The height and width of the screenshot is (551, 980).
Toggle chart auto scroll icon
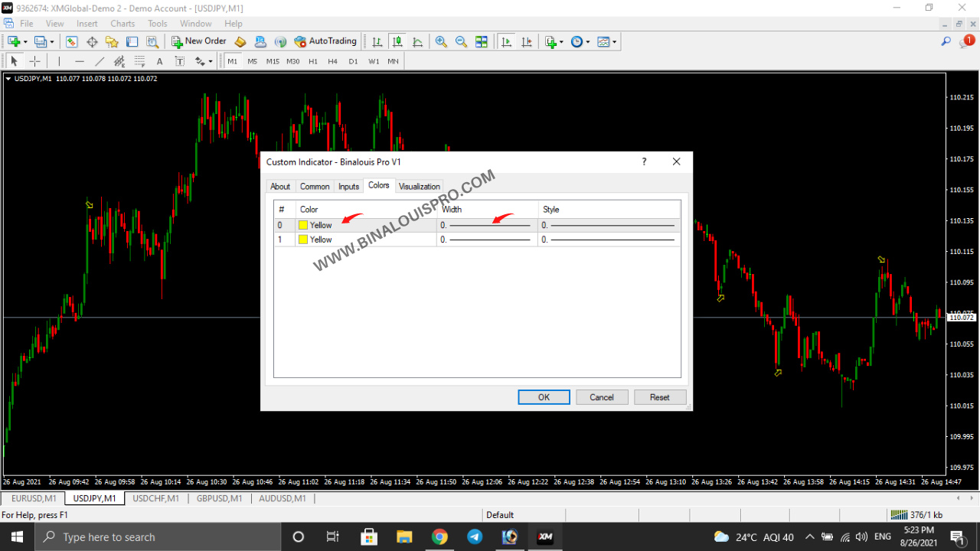click(505, 42)
